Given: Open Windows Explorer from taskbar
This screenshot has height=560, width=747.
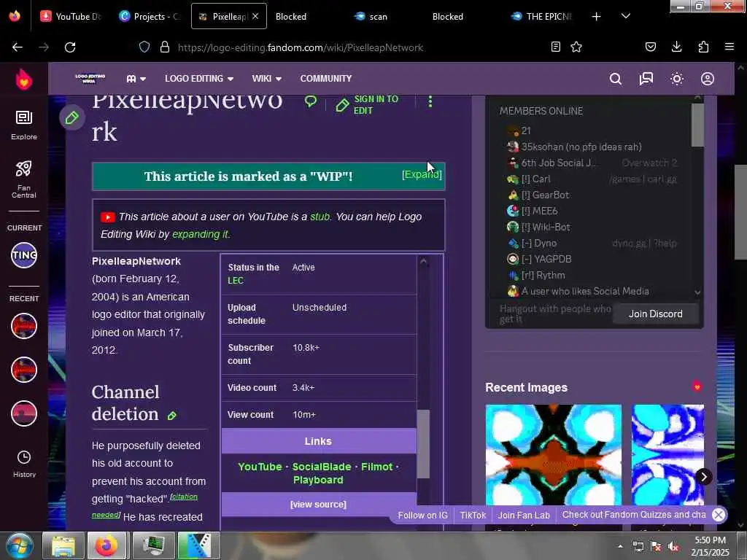Looking at the screenshot, I should pos(63,545).
